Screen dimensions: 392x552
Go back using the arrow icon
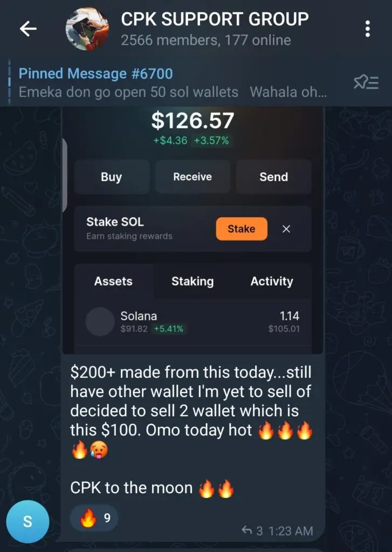(28, 29)
